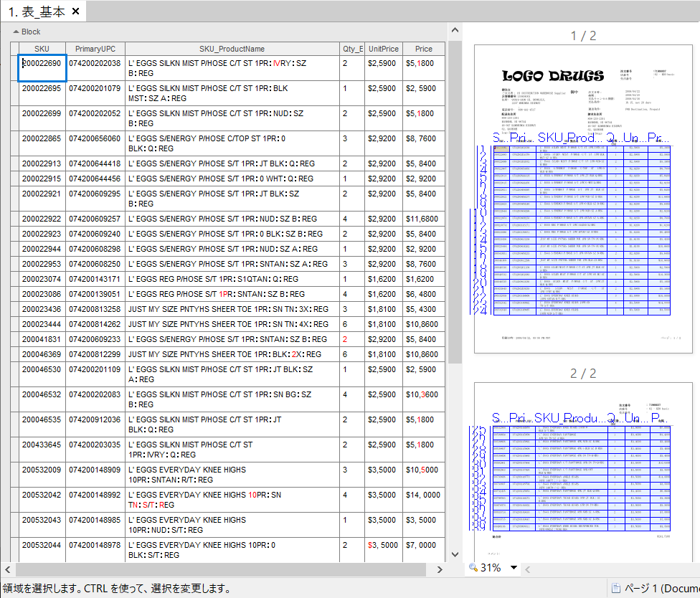Select UPC cell 074200609240
700x598 pixels.
[x=95, y=234]
